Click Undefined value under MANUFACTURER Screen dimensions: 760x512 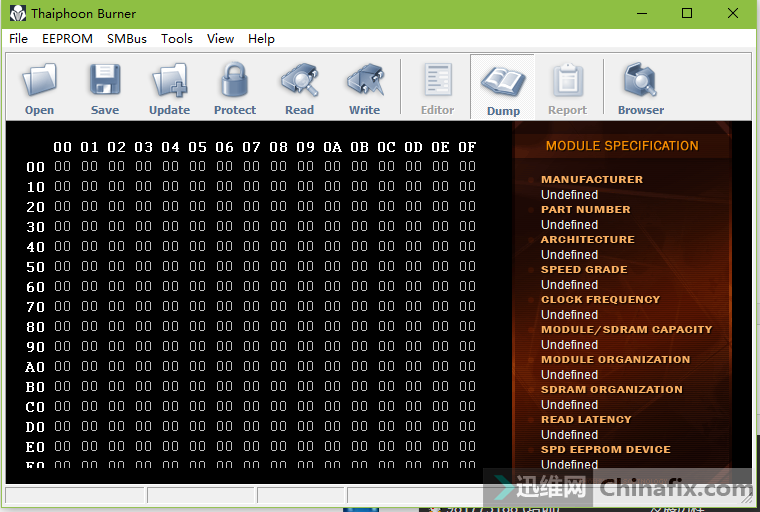570,195
